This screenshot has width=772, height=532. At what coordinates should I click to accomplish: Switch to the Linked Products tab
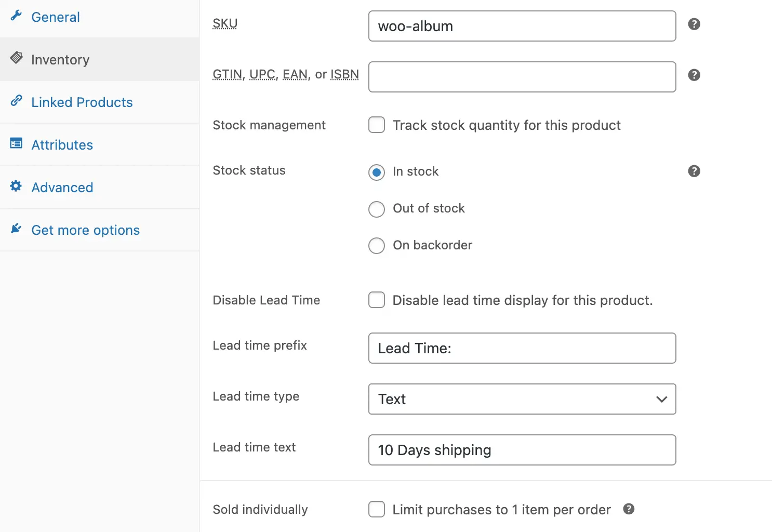(82, 102)
